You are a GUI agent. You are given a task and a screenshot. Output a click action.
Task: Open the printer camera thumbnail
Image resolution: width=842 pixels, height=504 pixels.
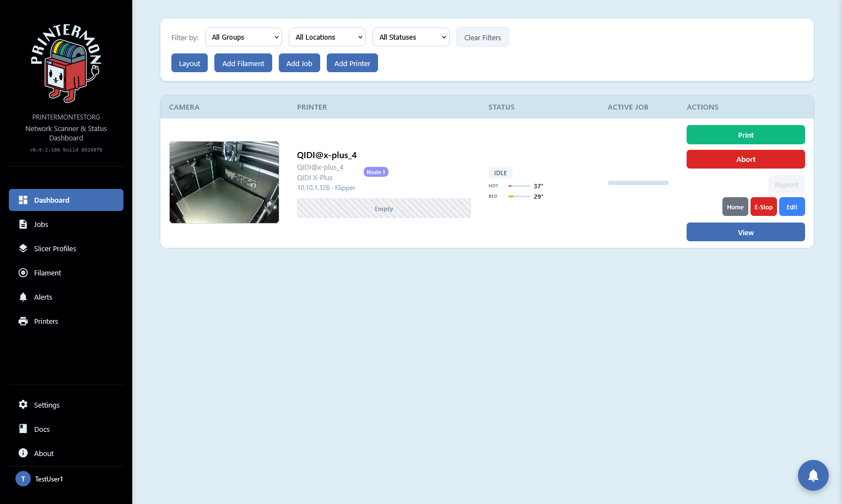coord(224,182)
